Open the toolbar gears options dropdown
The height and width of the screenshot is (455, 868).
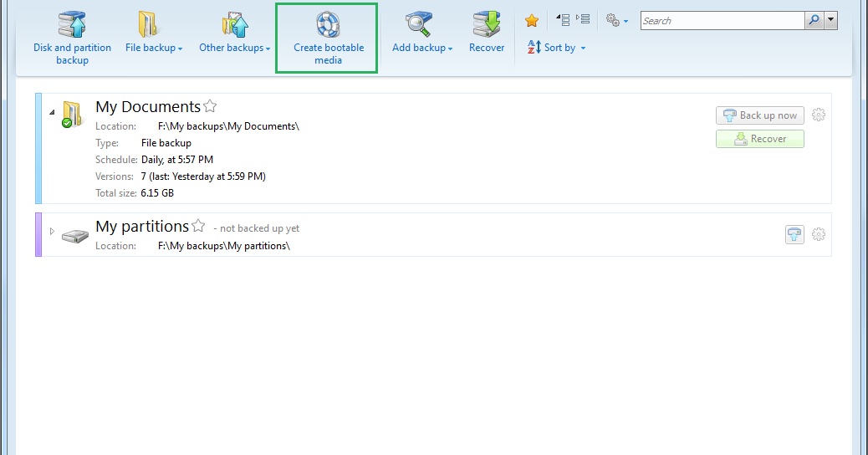(x=616, y=20)
